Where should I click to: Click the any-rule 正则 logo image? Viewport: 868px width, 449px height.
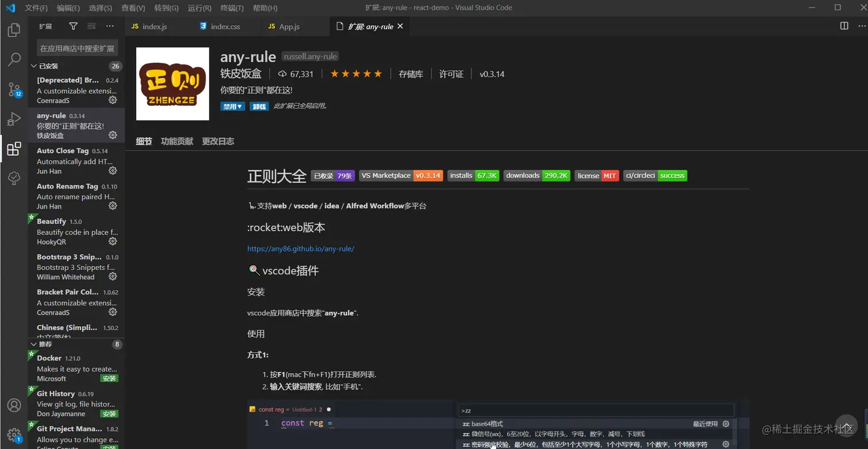[x=173, y=84]
